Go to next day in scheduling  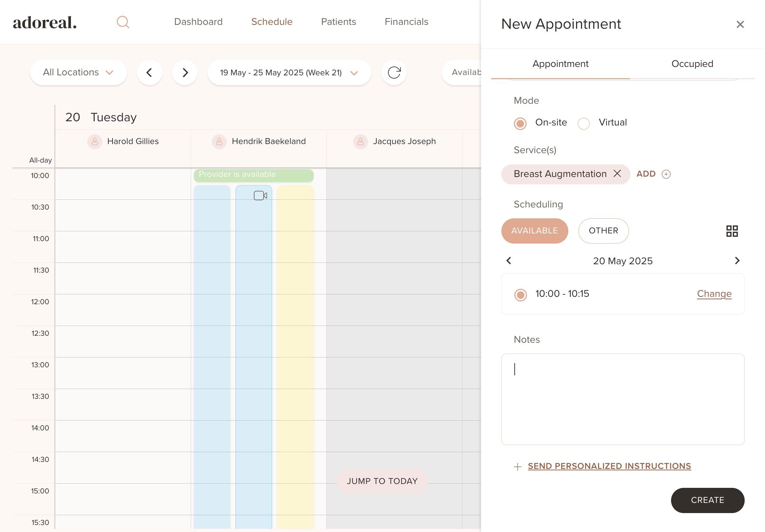(x=737, y=260)
